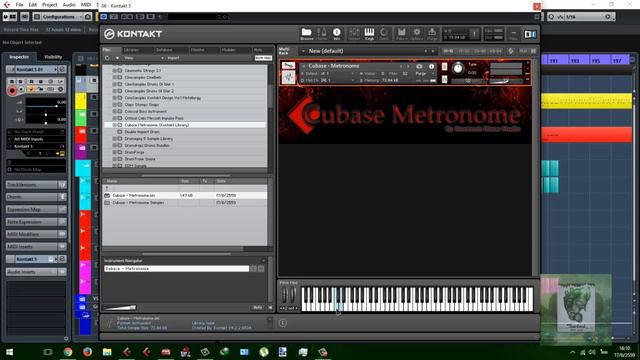The height and width of the screenshot is (360, 640).
Task: Expand the MIDI Inserts inspector section
Action: (x=36, y=247)
